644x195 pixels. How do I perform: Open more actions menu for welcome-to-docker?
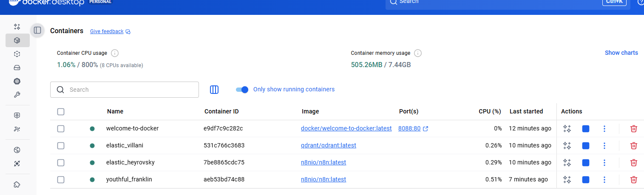(x=604, y=129)
